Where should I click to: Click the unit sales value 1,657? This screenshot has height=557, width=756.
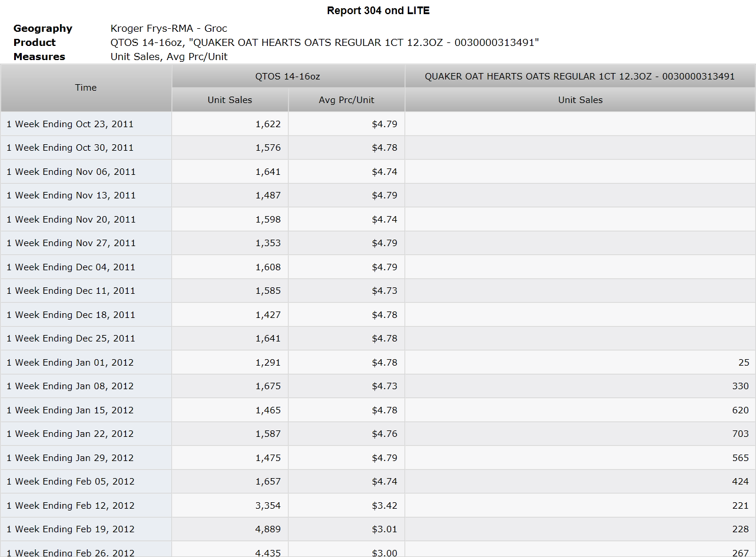[x=268, y=482]
